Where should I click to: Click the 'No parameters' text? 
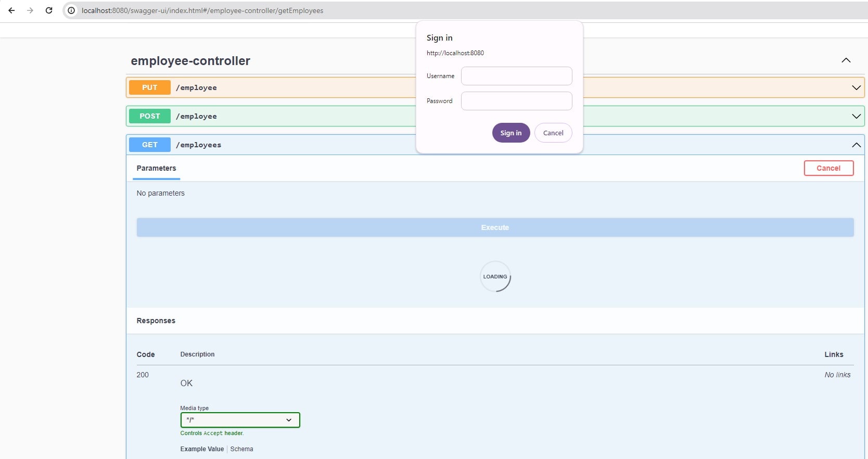pos(160,193)
